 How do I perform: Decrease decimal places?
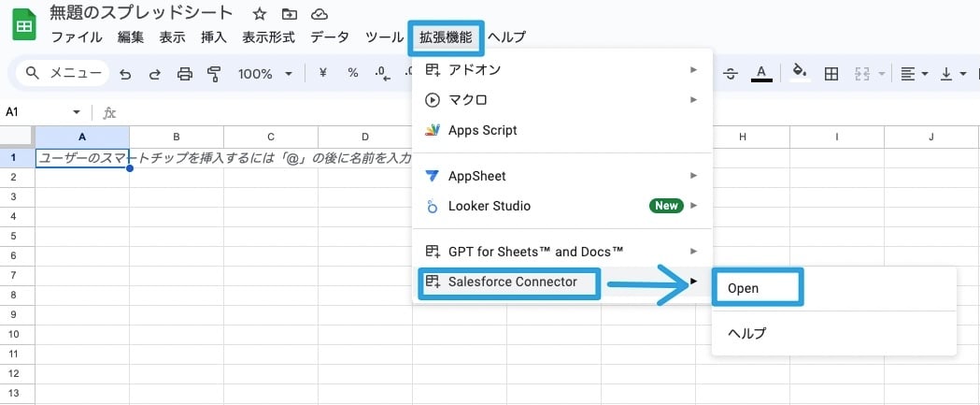pos(382,74)
